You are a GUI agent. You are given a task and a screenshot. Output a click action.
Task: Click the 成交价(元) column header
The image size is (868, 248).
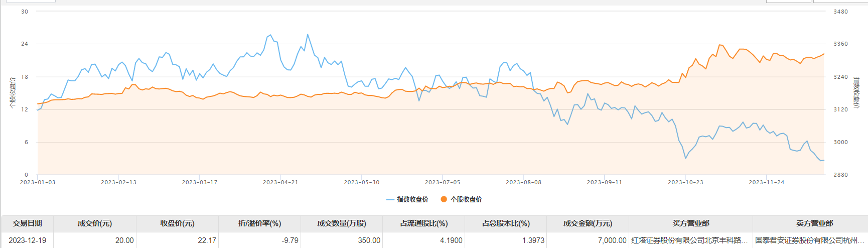95,223
